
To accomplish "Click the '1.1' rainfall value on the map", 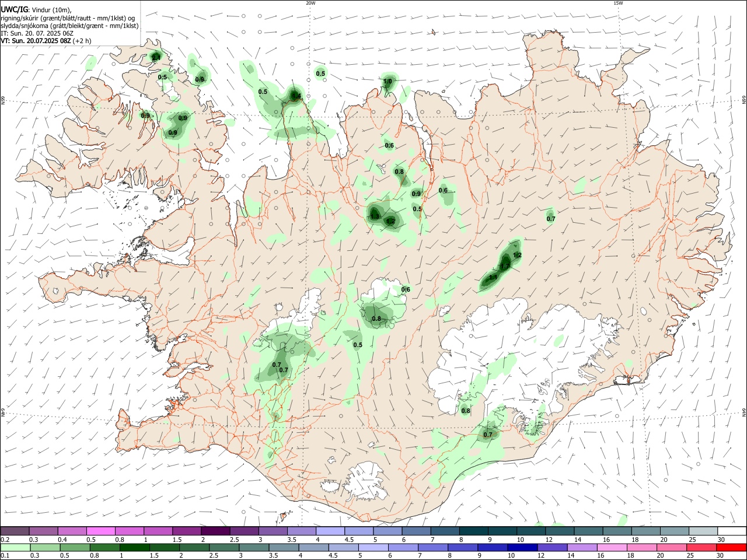I will coord(493,277).
